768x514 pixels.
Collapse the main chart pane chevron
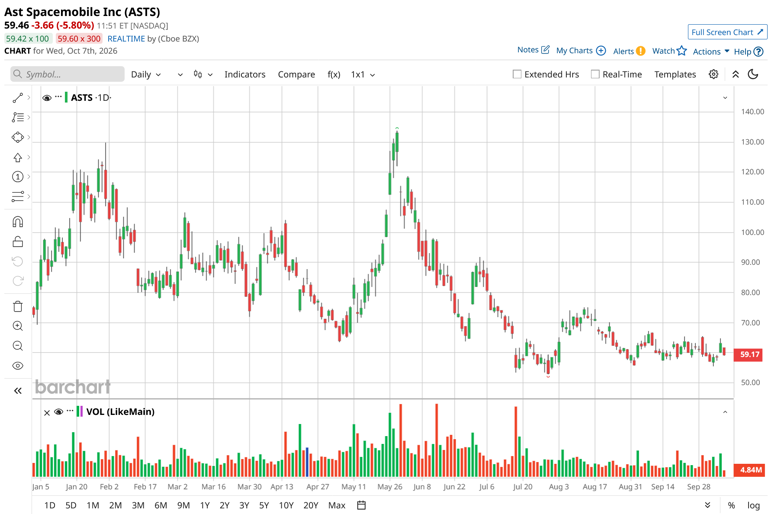point(725,98)
